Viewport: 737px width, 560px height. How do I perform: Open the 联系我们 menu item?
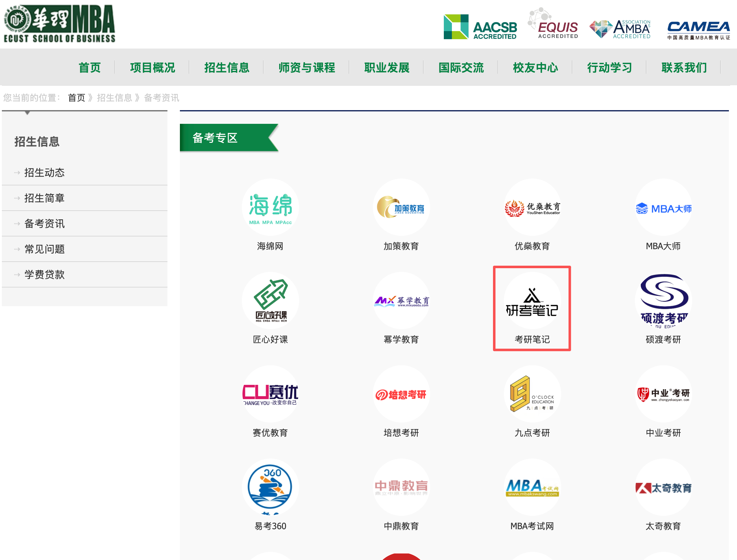(x=684, y=68)
